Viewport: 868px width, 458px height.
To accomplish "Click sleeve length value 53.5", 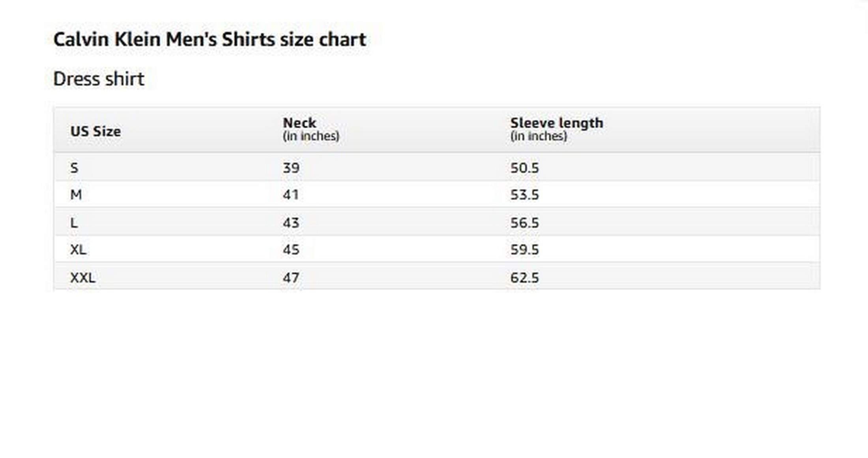I will [x=524, y=195].
